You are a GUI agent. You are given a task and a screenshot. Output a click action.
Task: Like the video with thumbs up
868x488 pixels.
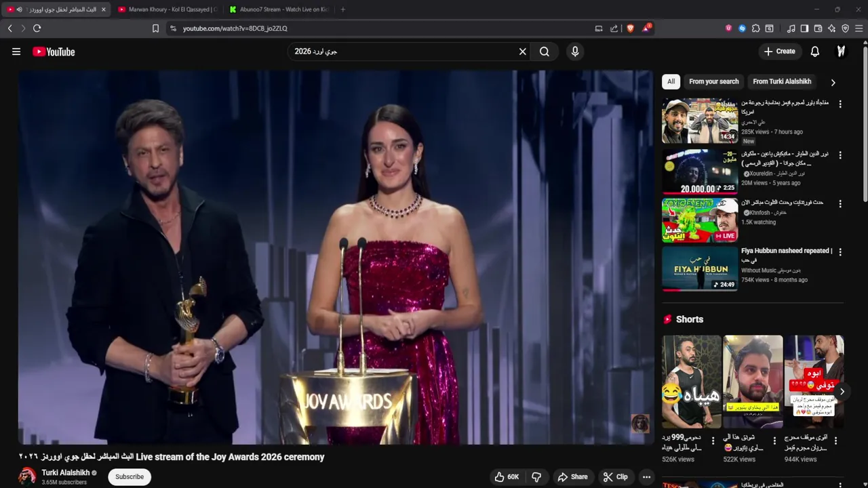(x=507, y=477)
